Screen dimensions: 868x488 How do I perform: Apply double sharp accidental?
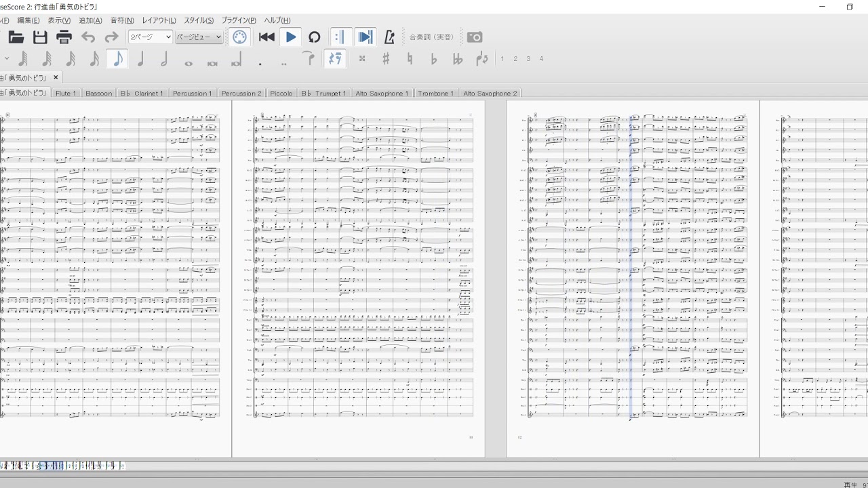pyautogui.click(x=362, y=59)
